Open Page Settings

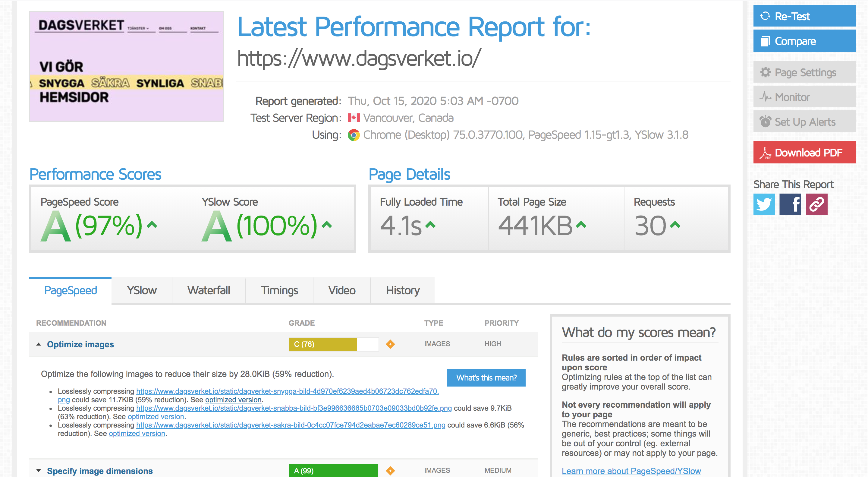point(804,72)
